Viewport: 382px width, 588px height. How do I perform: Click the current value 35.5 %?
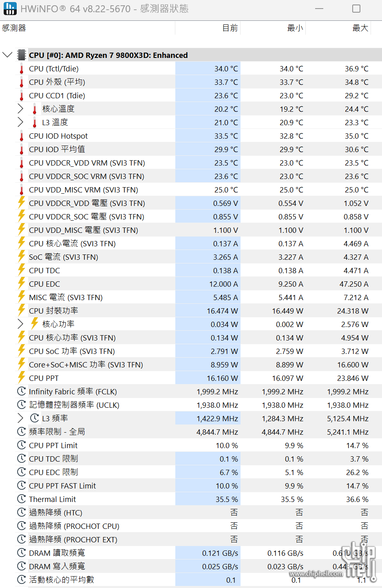tap(227, 499)
